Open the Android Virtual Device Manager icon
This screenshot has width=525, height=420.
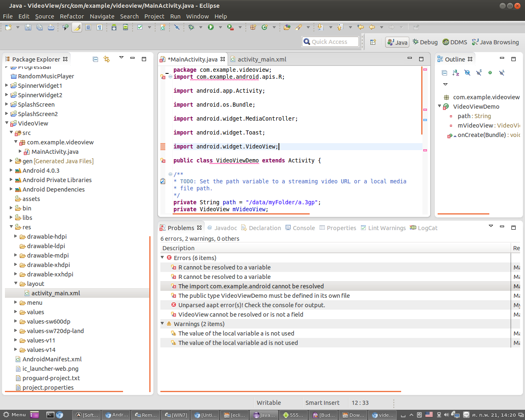pyautogui.click(x=126, y=27)
